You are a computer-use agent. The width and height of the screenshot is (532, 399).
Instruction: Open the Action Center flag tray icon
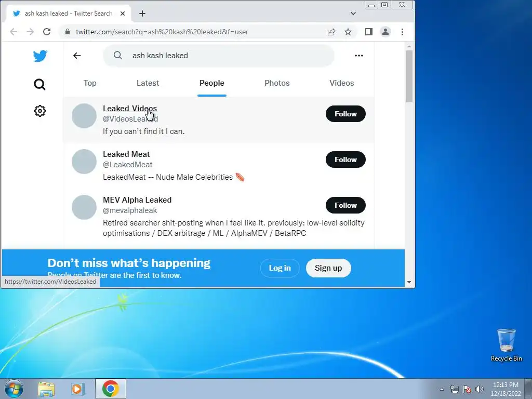(467, 389)
